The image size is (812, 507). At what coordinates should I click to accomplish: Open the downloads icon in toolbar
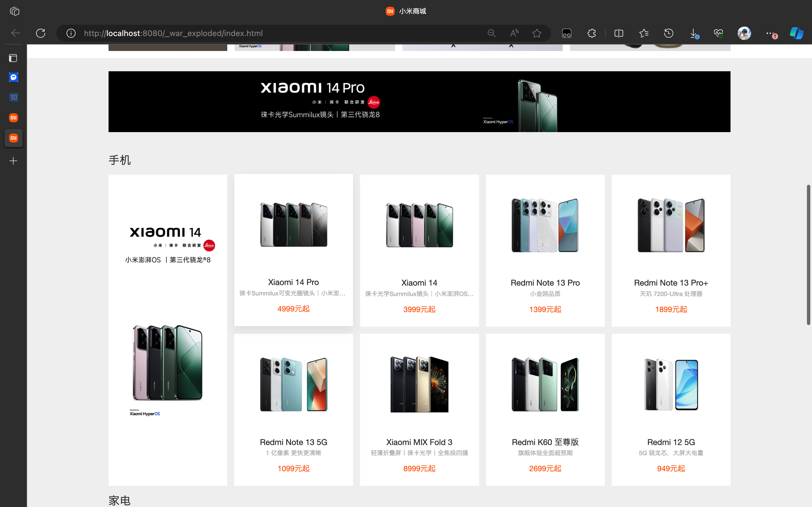tap(693, 33)
